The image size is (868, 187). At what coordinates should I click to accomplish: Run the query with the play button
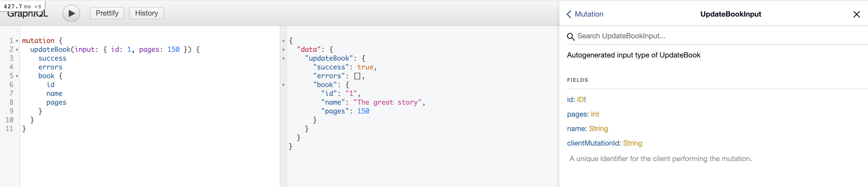point(71,13)
